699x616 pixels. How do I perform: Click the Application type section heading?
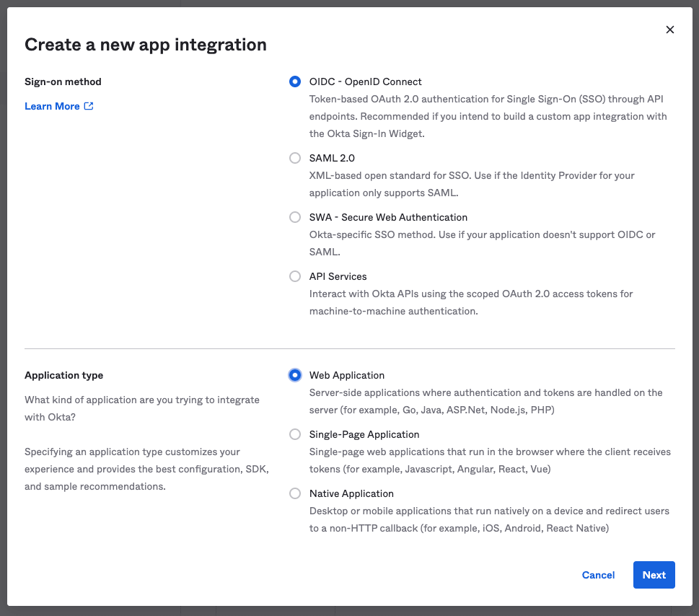(x=64, y=375)
